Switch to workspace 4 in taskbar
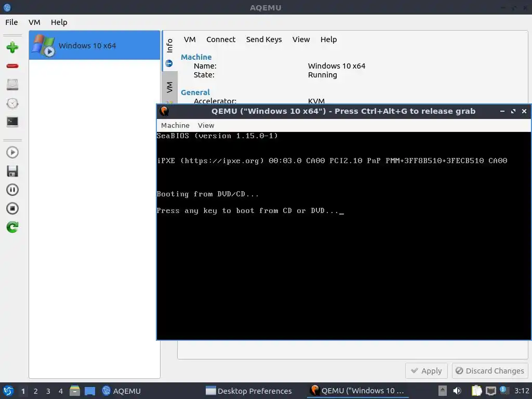The image size is (532, 399). point(61,391)
